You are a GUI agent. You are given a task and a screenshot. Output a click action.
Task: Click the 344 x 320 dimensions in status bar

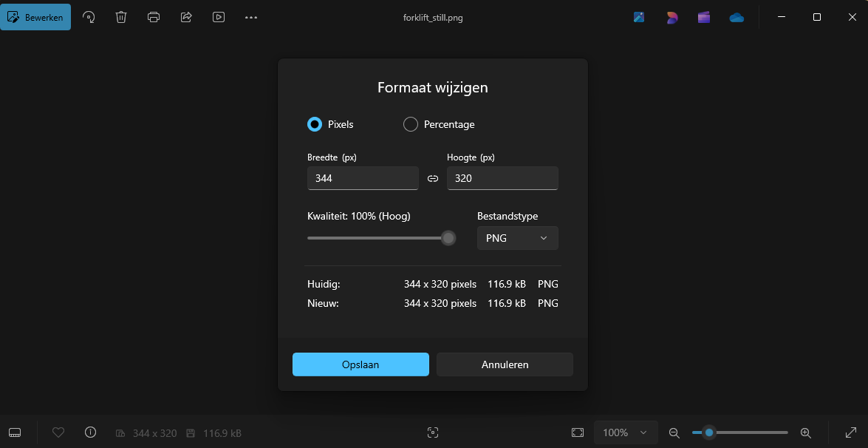pos(154,433)
